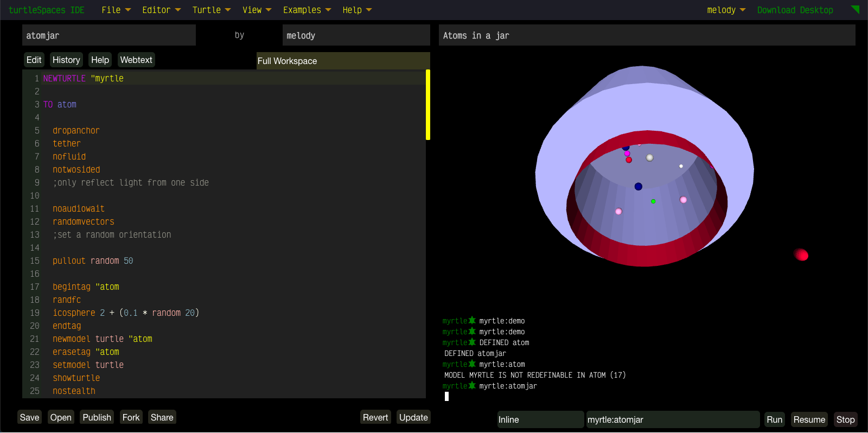Open the Turtle menu

point(211,10)
